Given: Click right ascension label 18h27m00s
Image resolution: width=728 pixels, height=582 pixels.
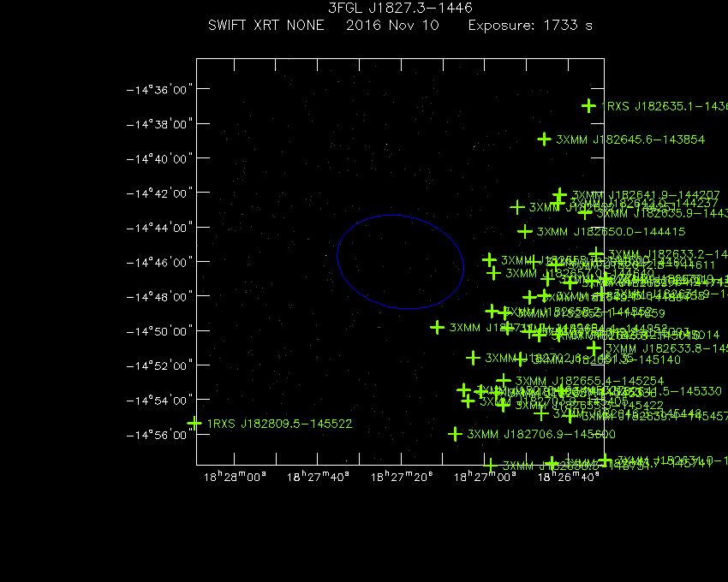Looking at the screenshot, I should click(485, 477).
